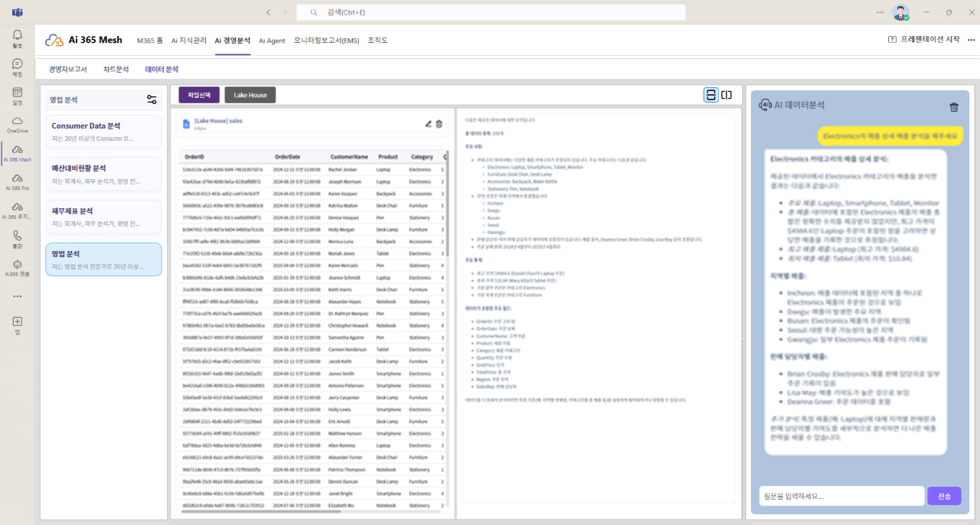Image resolution: width=980 pixels, height=525 pixels.
Task: Click the 파일선택 button
Action: coord(199,95)
